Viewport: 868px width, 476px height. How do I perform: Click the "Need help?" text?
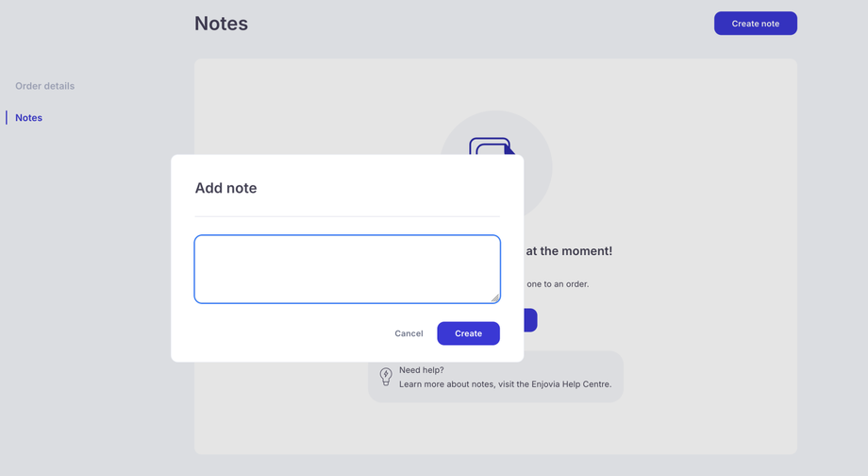[421, 370]
